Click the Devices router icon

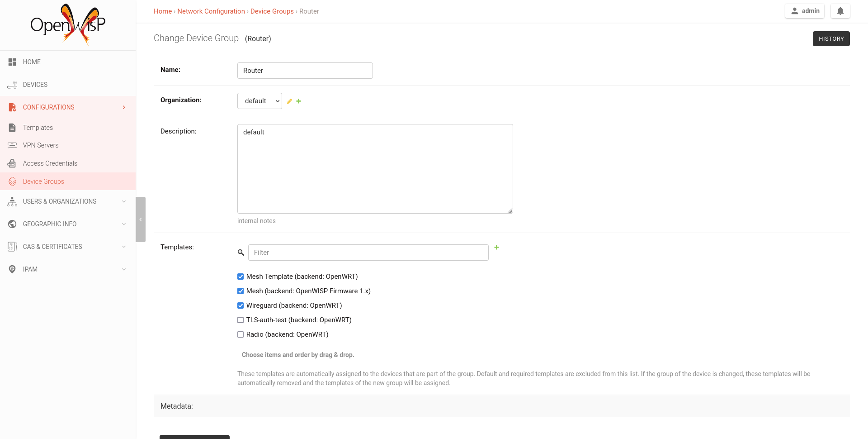pyautogui.click(x=12, y=85)
